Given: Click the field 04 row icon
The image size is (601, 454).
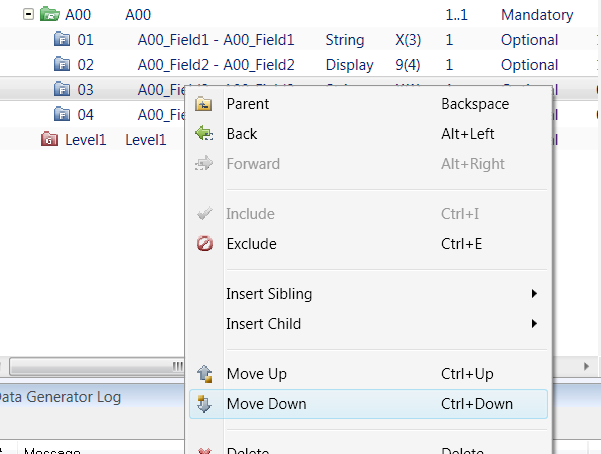Looking at the screenshot, I should 61,115.
